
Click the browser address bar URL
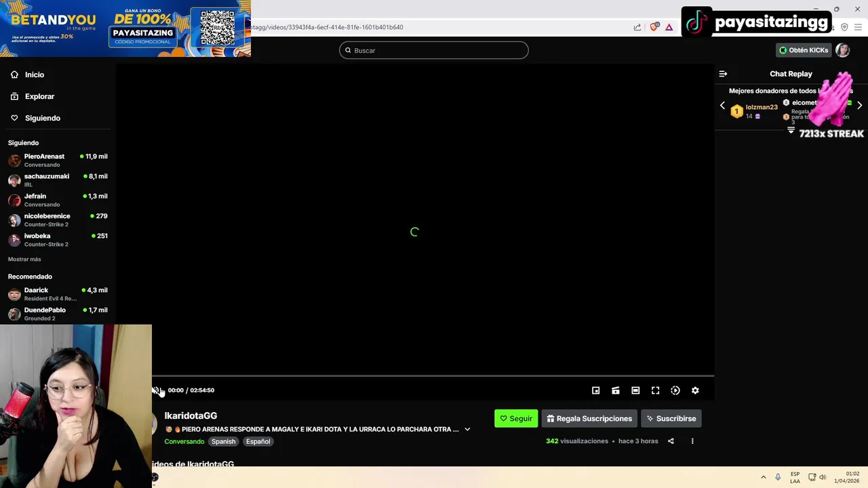click(x=329, y=27)
